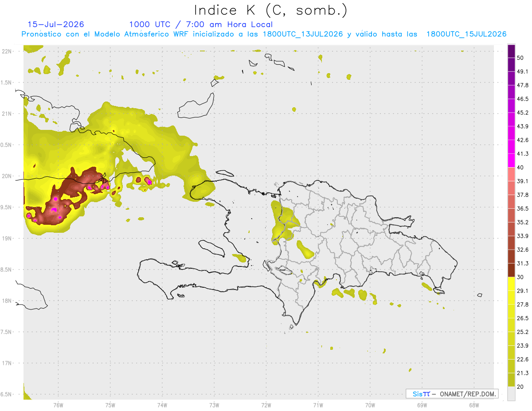Screen dimensions: 532x411
Task: Click the SisTT - ONAMET/REP.DOM. logo box
Action: point(452,394)
